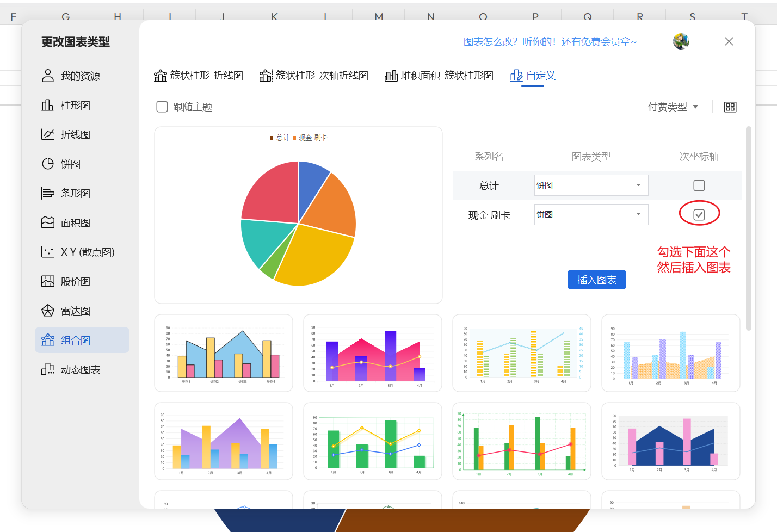
Task: Switch to 簇状柱形-次轴折线图 tab
Action: pyautogui.click(x=314, y=76)
